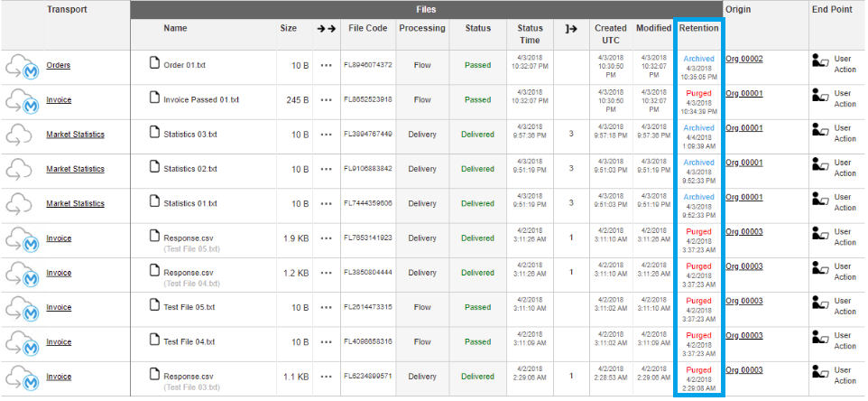Click the User Action icon for Test File 05.txt
This screenshot has width=868, height=401.
click(819, 306)
